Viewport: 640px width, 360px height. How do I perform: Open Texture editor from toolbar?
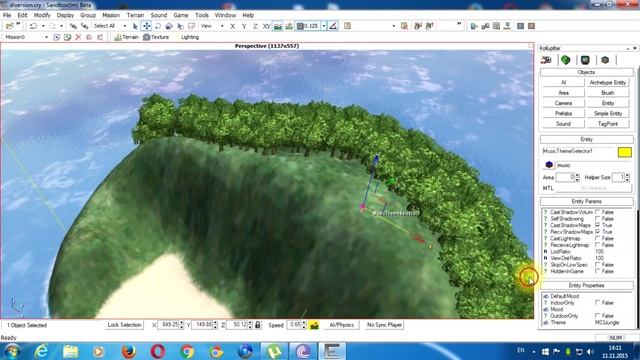(156, 37)
